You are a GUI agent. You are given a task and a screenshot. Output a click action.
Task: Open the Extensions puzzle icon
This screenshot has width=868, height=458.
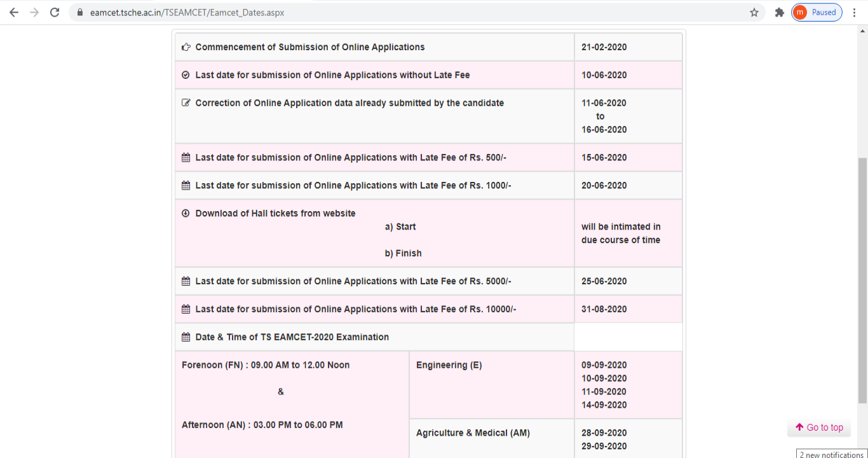click(x=780, y=13)
